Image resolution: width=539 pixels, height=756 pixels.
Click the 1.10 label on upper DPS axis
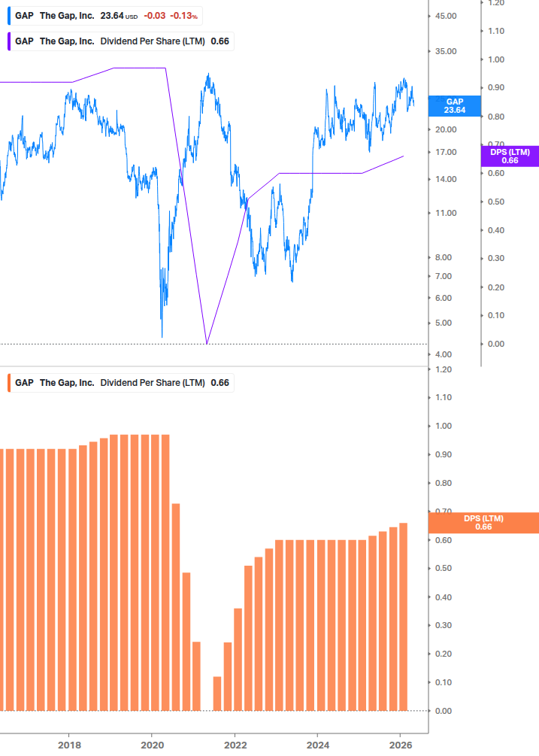(496, 31)
